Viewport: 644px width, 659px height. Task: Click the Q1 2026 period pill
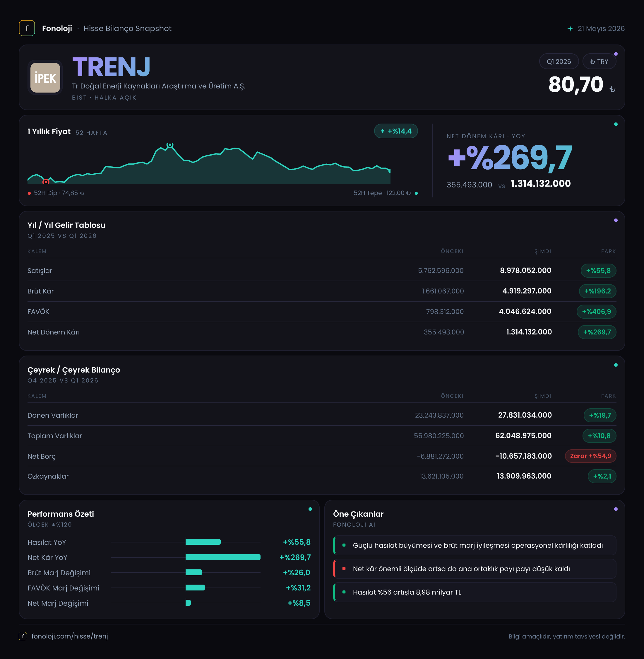[x=559, y=62]
